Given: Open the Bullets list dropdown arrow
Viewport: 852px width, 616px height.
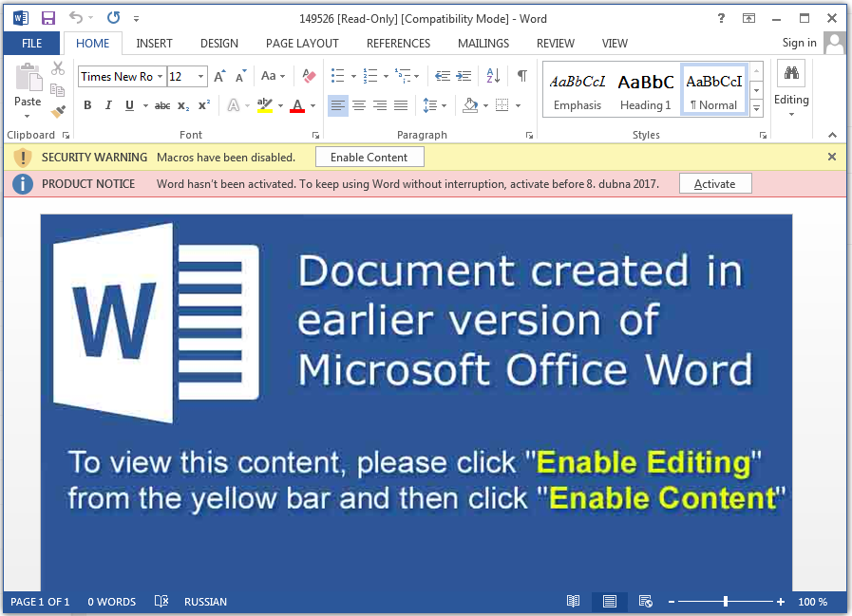Looking at the screenshot, I should click(x=353, y=77).
